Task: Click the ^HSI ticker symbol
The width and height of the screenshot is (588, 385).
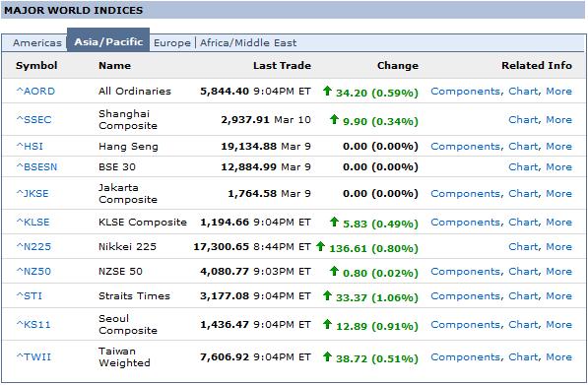Action: (x=30, y=146)
